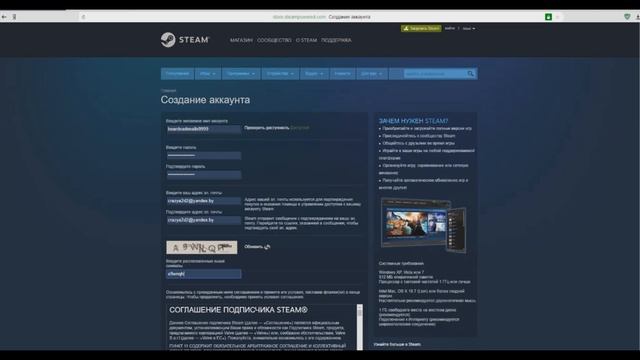640x360 pixels.
Task: Focus the store search field
Action: (x=435, y=73)
